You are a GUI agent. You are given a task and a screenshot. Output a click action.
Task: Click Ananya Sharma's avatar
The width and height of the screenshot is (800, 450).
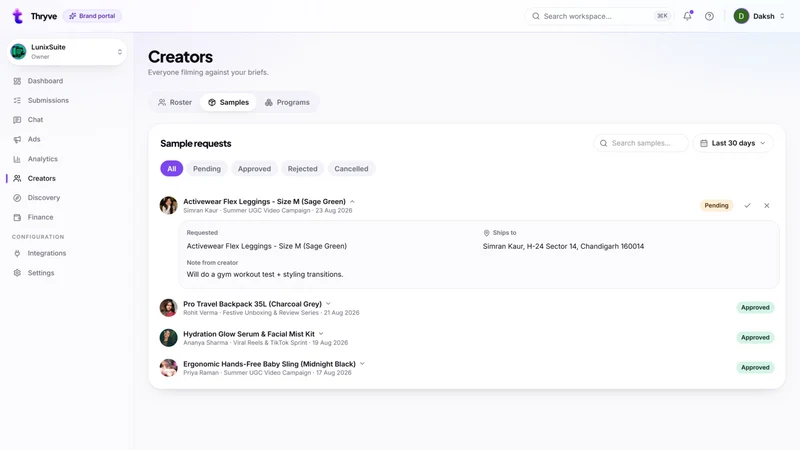(168, 338)
